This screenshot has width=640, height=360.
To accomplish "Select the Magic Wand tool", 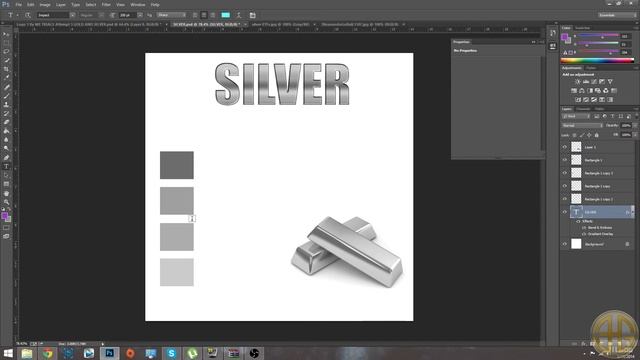I will [6, 60].
